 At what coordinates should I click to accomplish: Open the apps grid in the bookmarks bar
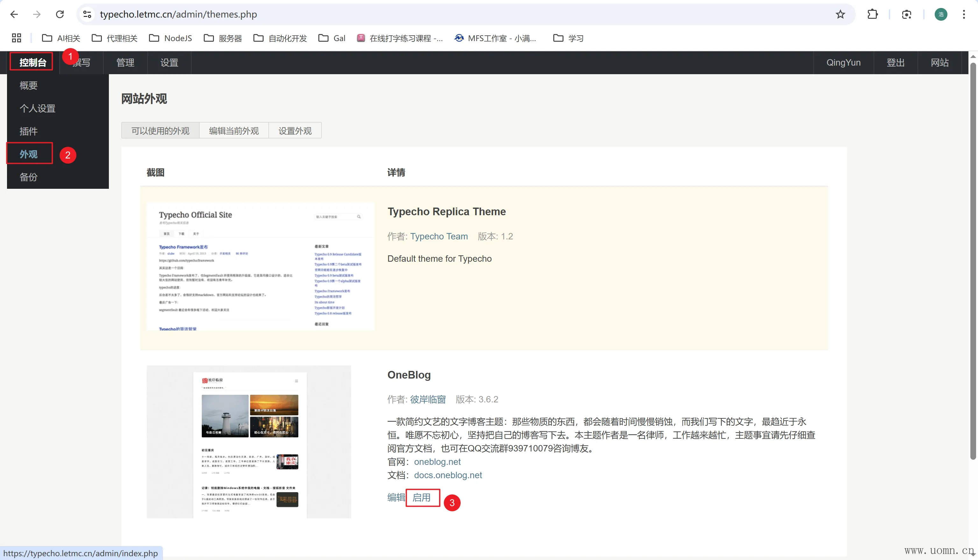point(16,38)
